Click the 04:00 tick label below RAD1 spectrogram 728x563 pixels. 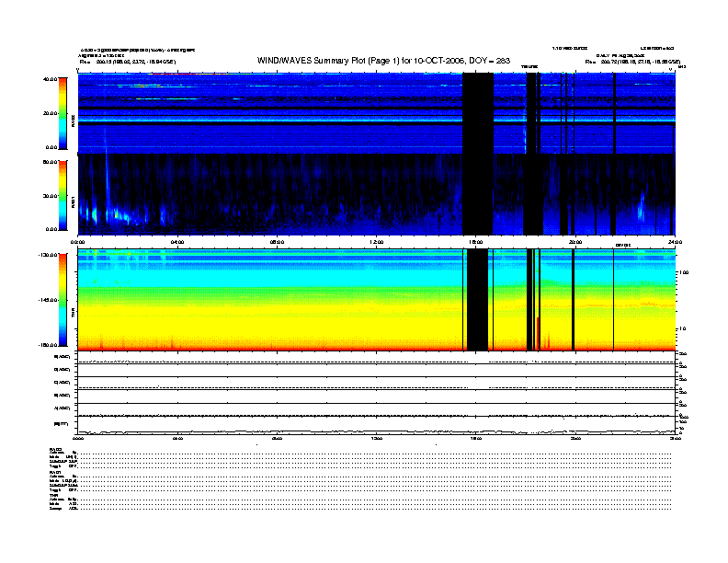coord(177,242)
